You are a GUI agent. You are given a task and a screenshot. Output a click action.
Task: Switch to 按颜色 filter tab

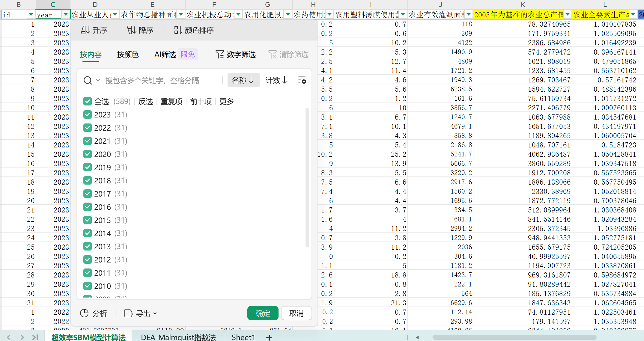tap(128, 54)
